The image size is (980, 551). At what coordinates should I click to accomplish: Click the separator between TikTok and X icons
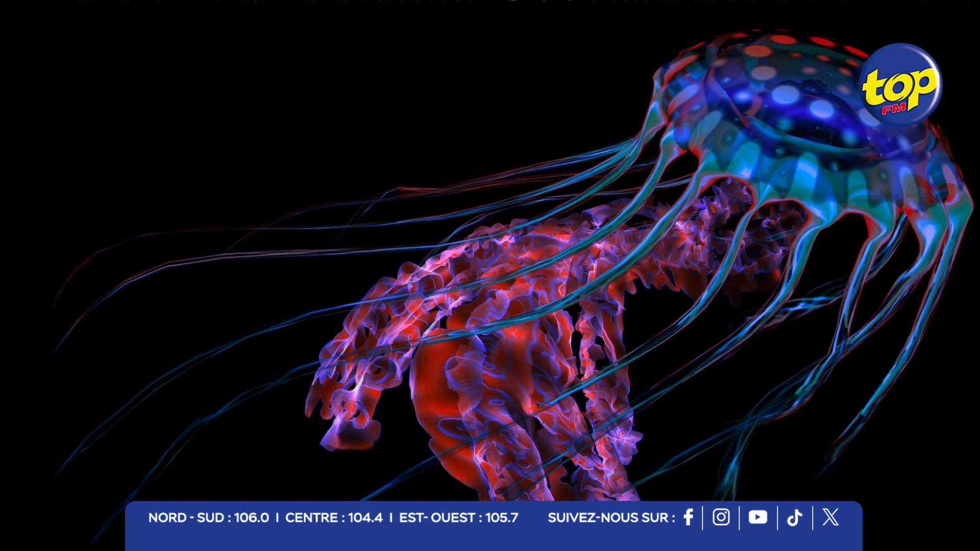click(813, 518)
